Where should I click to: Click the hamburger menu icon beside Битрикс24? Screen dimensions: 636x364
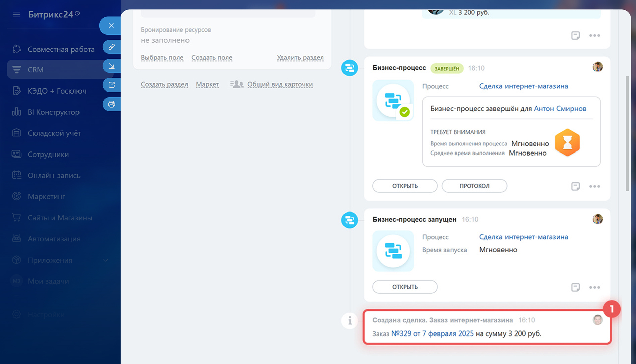tap(16, 14)
